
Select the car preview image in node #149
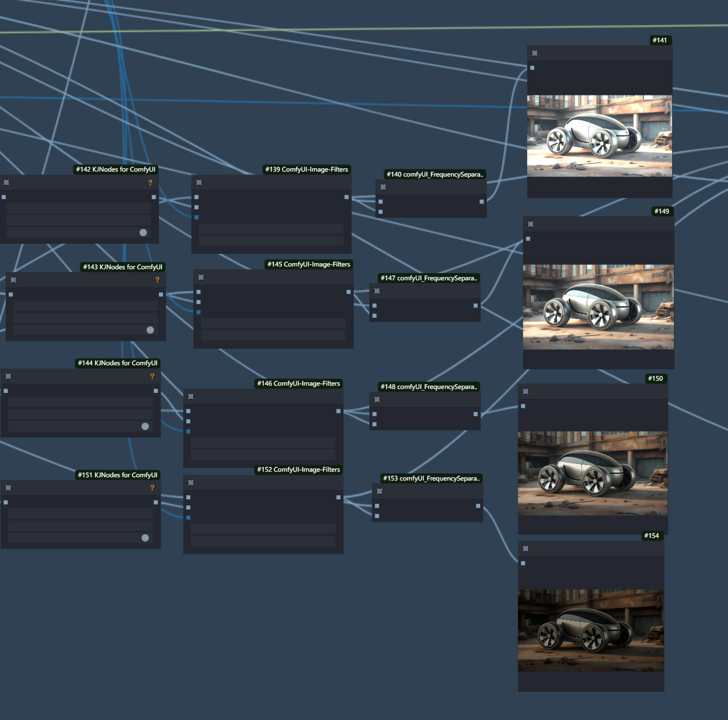pos(598,307)
